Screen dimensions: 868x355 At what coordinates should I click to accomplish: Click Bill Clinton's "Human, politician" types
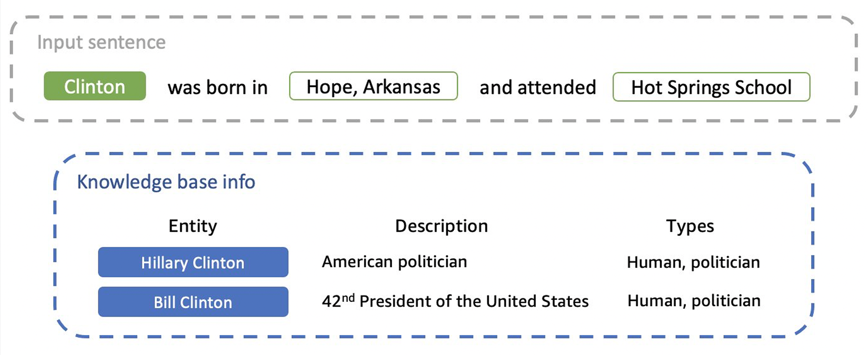(x=693, y=301)
